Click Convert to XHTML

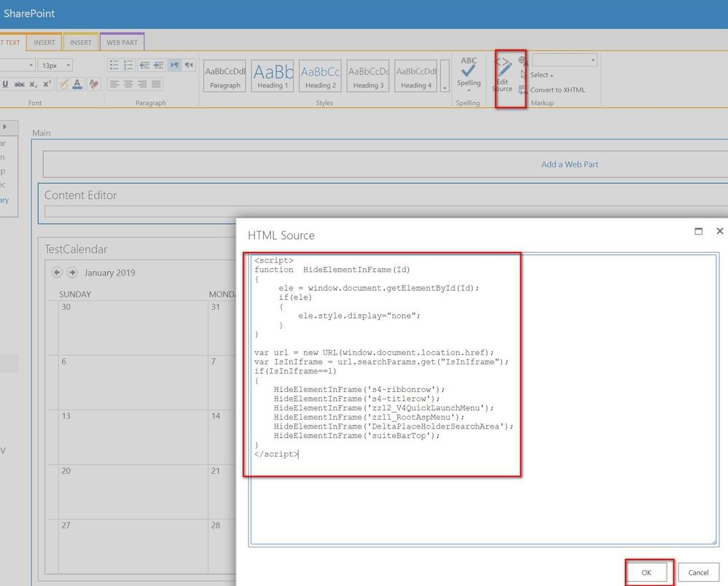557,90
